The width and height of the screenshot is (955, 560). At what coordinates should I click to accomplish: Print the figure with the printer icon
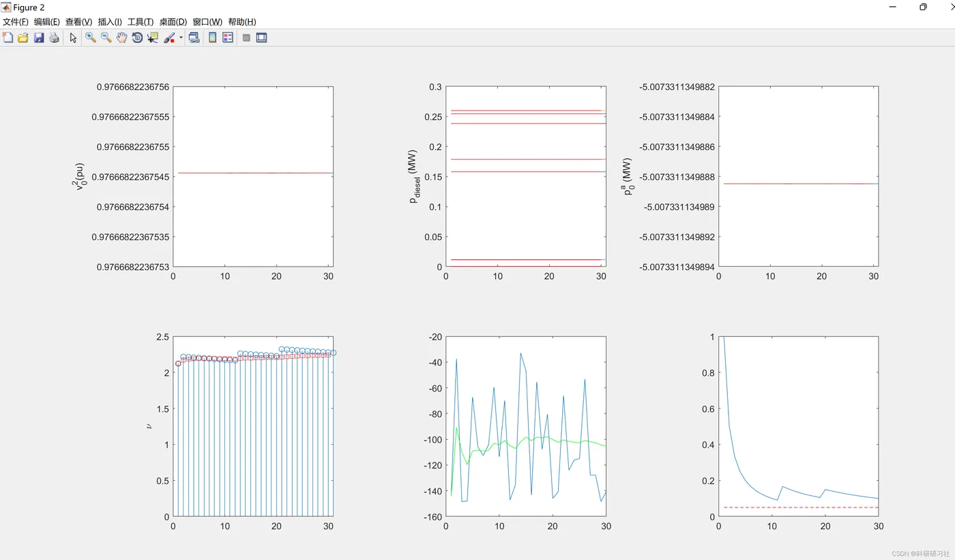[x=54, y=38]
